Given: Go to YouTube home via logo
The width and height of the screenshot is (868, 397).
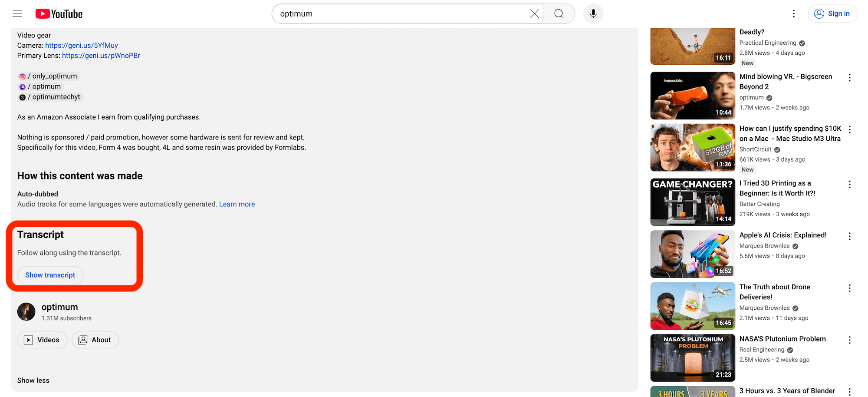Looking at the screenshot, I should point(59,14).
